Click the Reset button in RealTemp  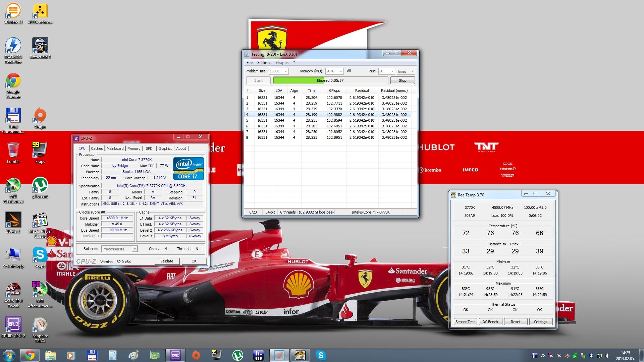pos(516,322)
